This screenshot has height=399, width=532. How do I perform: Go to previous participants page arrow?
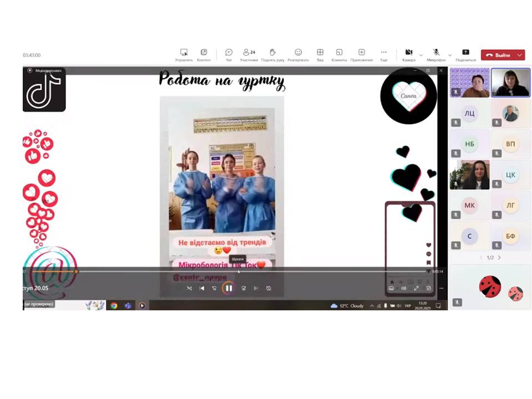click(x=481, y=258)
